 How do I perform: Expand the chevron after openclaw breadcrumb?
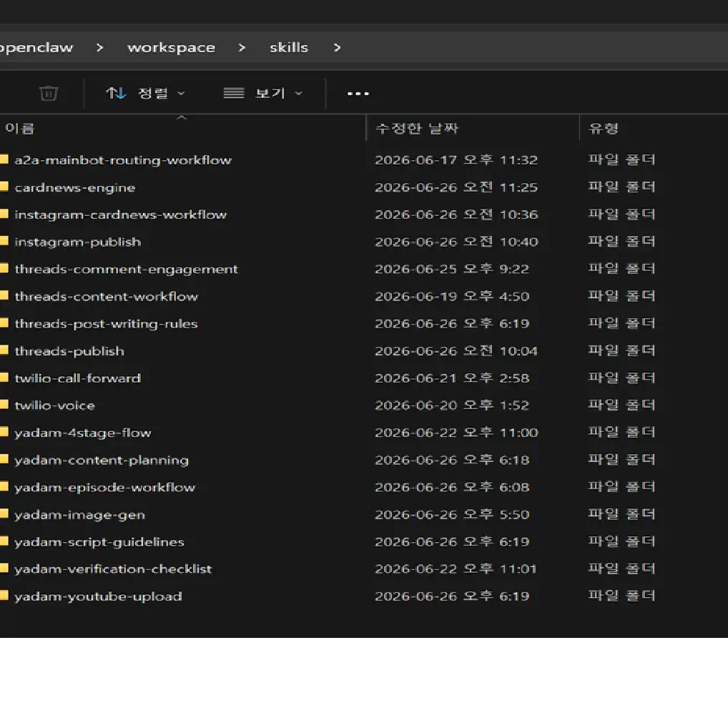coord(100,47)
